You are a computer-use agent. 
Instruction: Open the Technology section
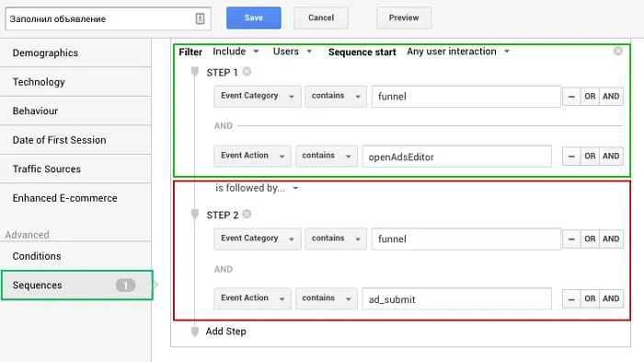pyautogui.click(x=75, y=82)
